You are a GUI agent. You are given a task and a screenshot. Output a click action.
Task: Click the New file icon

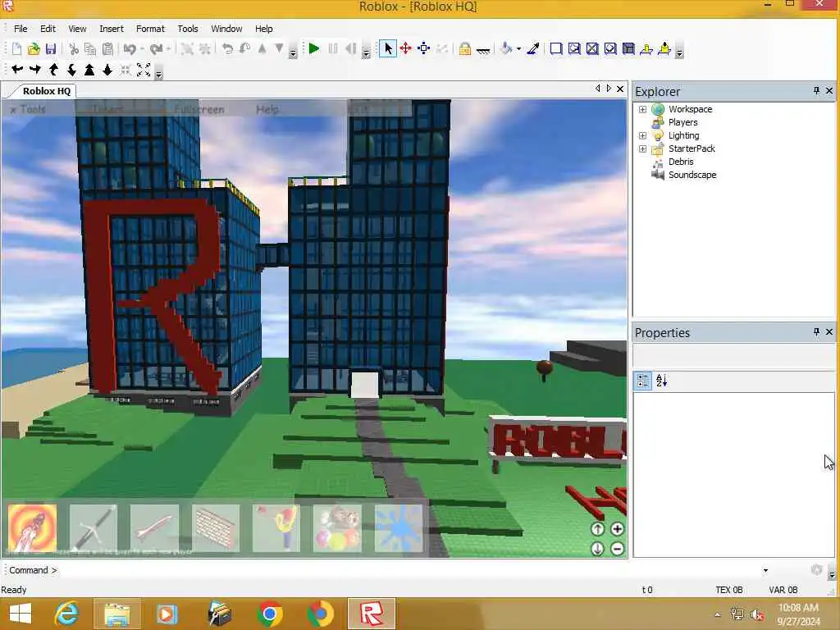(16, 48)
